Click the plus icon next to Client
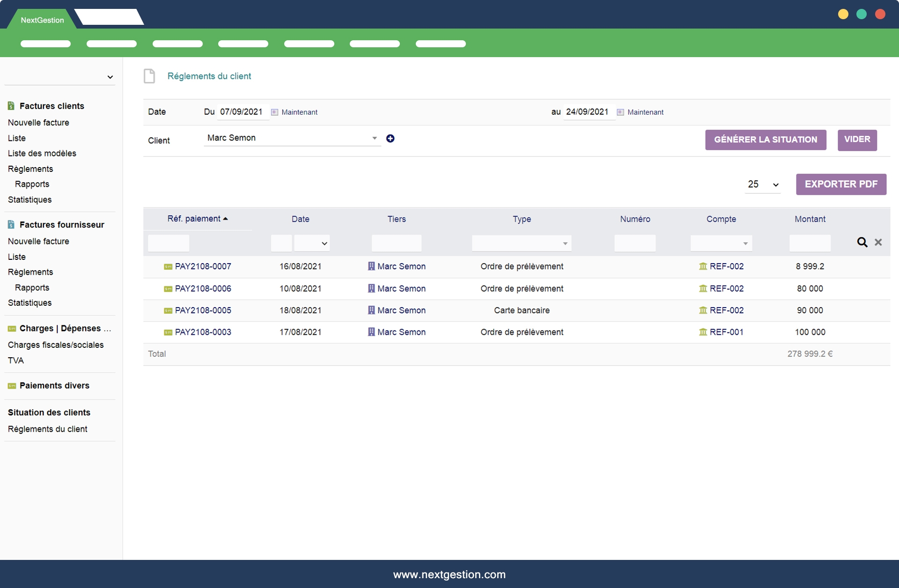 (390, 139)
